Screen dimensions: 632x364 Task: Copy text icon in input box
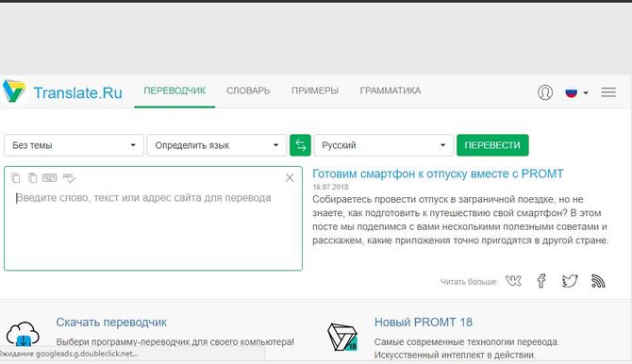coord(16,178)
